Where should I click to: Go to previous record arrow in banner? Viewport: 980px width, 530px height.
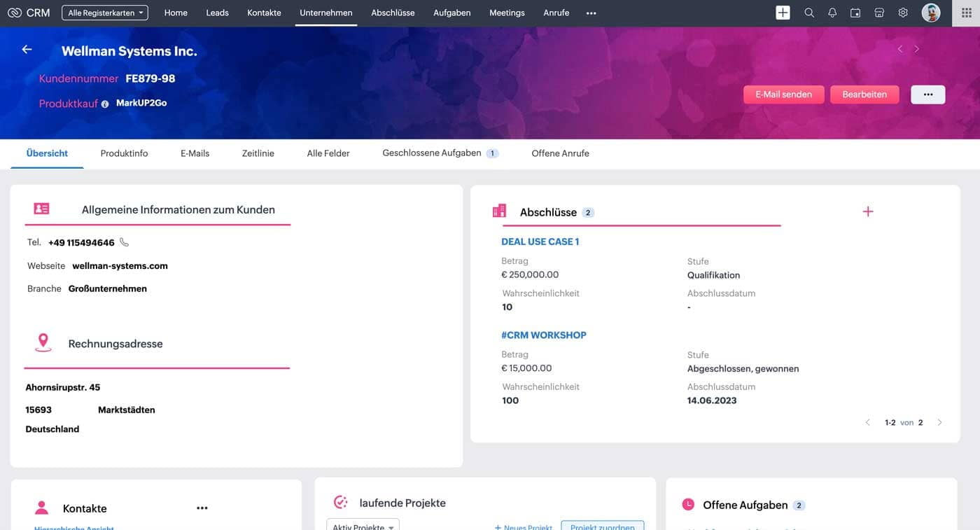point(900,49)
